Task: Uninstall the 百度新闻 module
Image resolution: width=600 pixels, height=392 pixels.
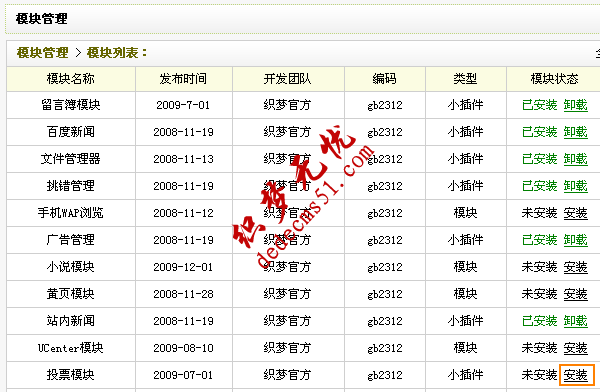Action: pyautogui.click(x=576, y=132)
